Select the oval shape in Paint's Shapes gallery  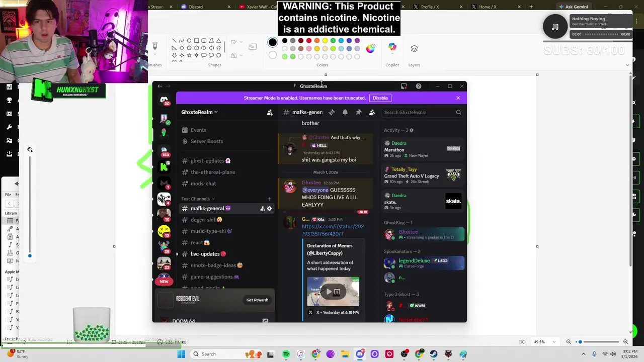click(189, 41)
